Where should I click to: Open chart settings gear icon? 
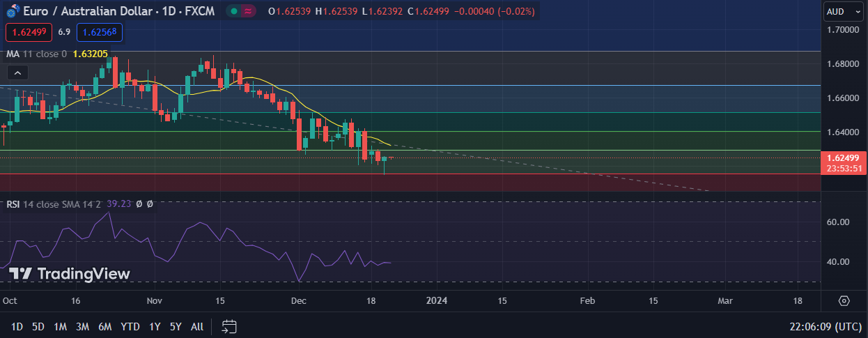(x=844, y=301)
